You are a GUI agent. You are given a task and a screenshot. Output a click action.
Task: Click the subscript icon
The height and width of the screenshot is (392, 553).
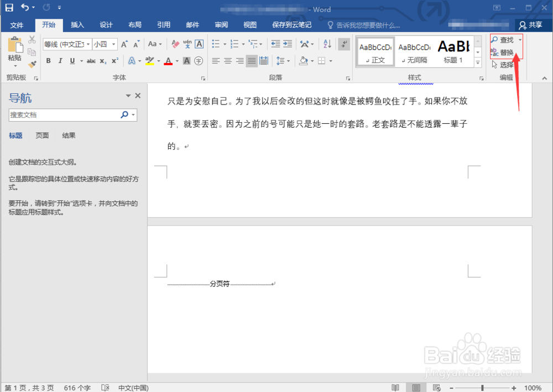coord(103,60)
